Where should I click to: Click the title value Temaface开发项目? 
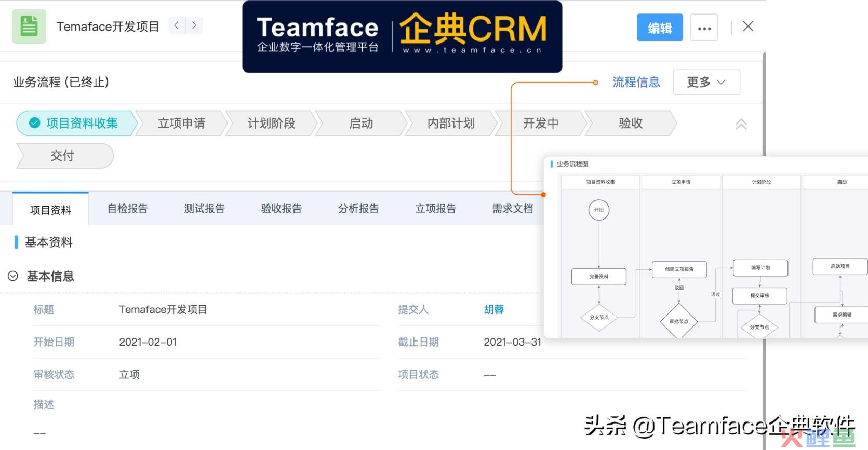163,309
